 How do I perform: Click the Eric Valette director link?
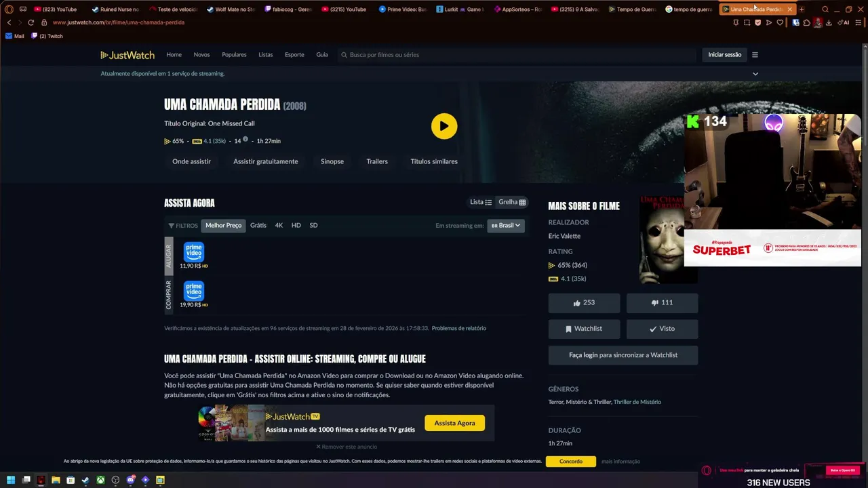tap(564, 236)
